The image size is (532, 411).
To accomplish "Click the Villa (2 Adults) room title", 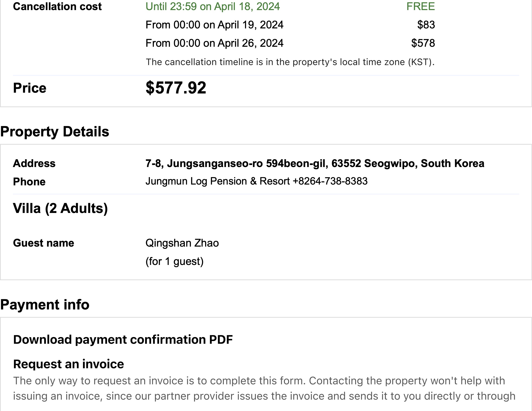I will [60, 209].
